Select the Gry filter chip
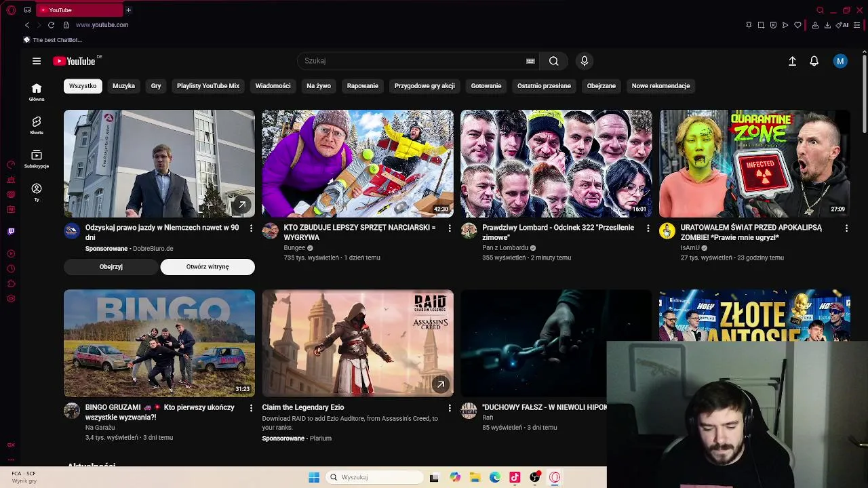The height and width of the screenshot is (488, 868). 156,86
